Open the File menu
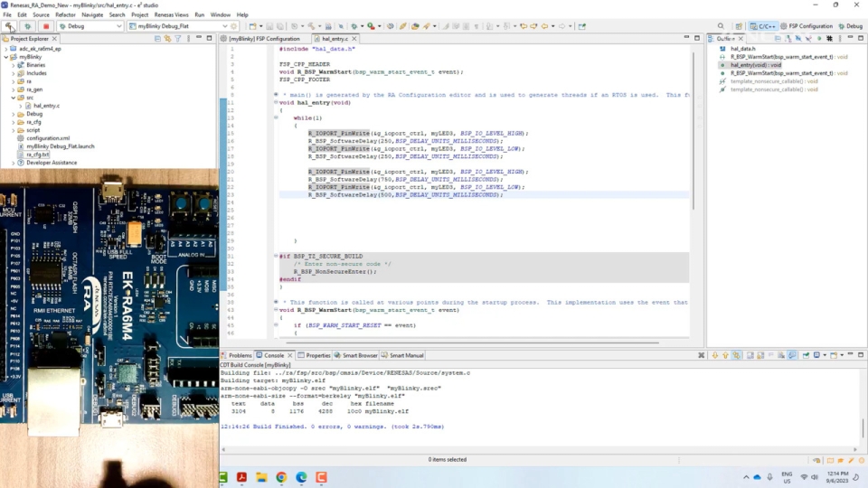 [x=7, y=15]
